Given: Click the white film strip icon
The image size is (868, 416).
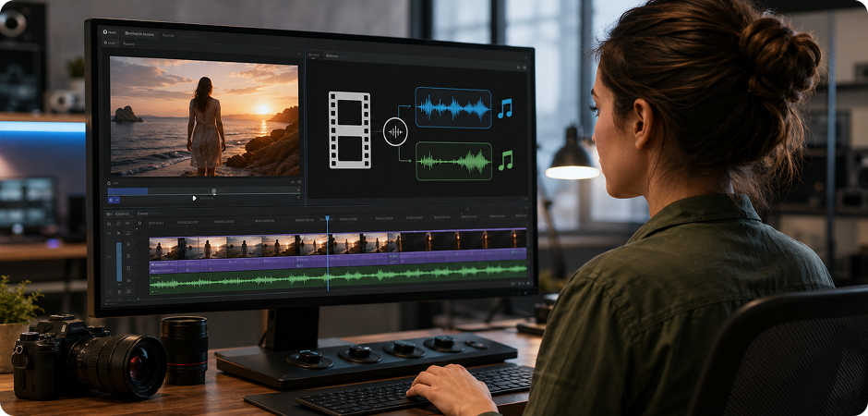Looking at the screenshot, I should (x=349, y=130).
